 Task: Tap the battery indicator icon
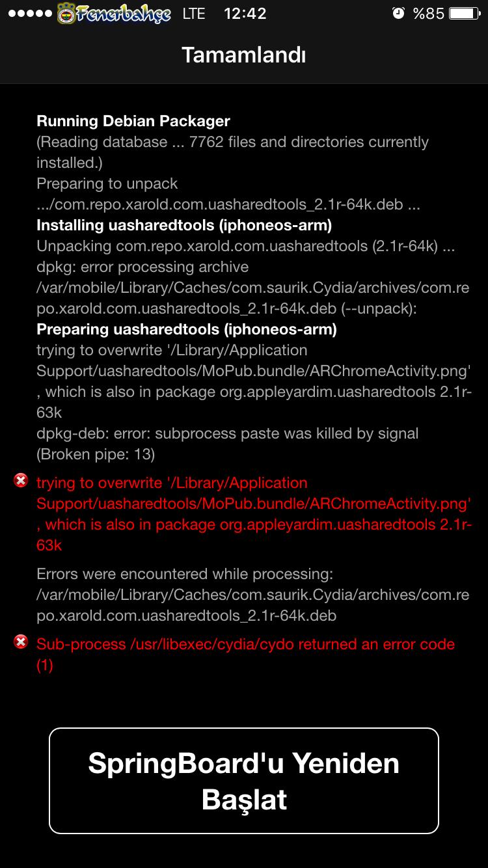click(465, 14)
